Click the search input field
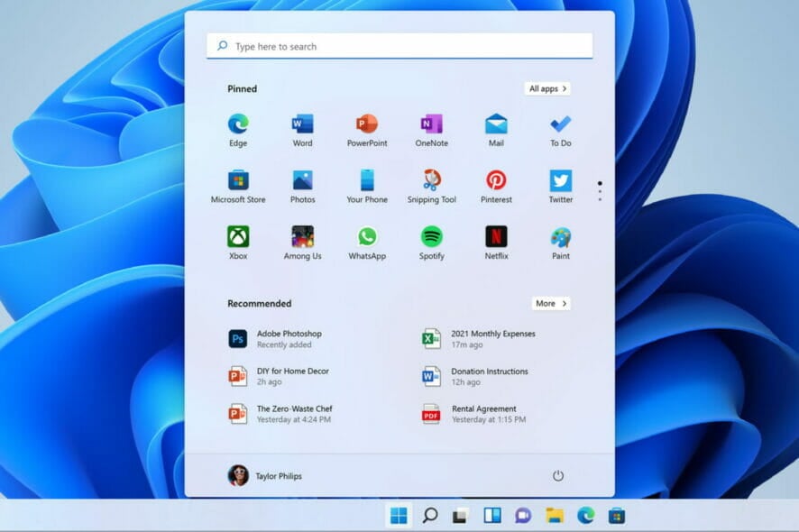799x532 pixels. (399, 45)
